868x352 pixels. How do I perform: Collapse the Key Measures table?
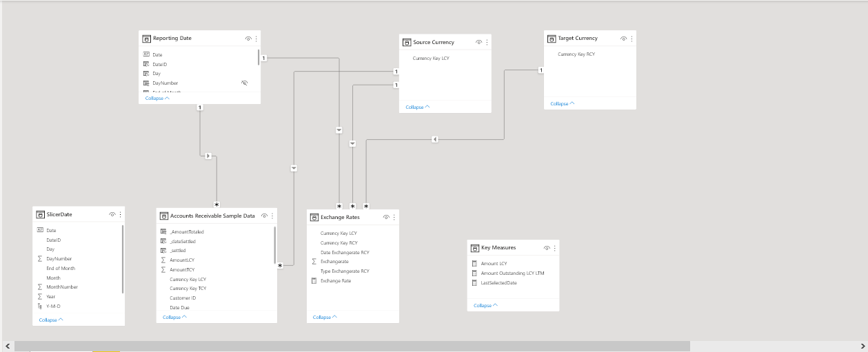[x=486, y=305]
